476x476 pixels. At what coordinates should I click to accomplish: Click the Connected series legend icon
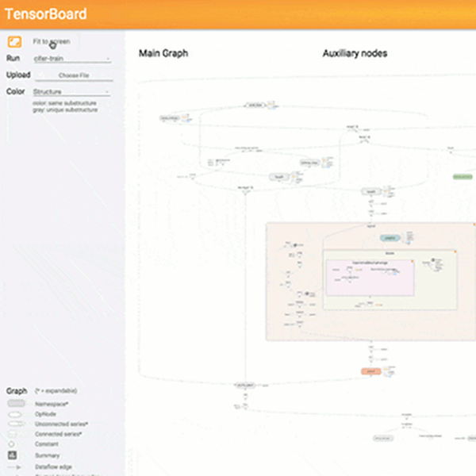click(14, 434)
